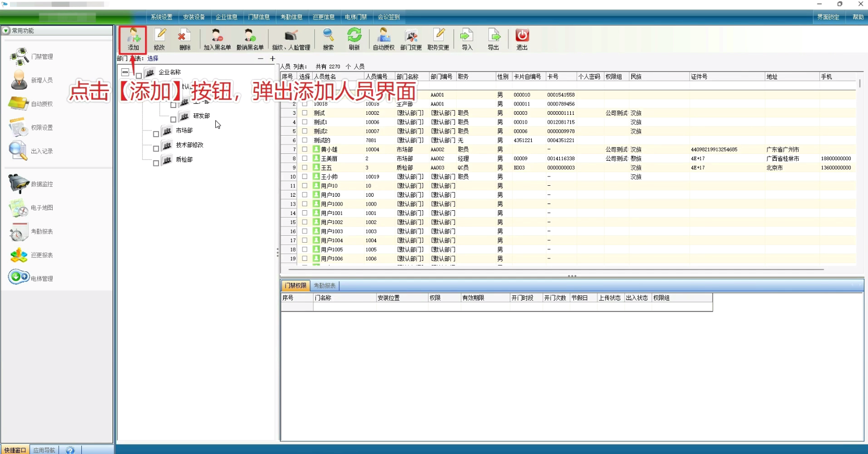Click the personnel list horizontal scrollbar

(555, 270)
